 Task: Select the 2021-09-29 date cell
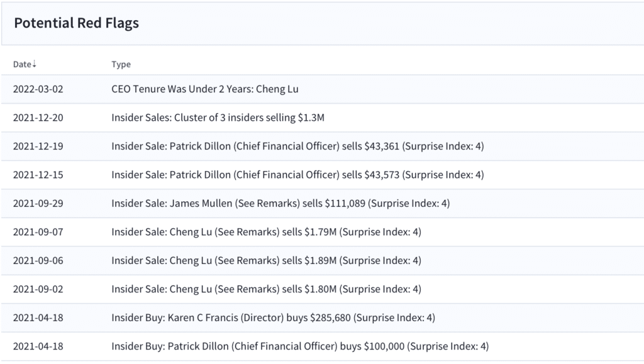[38, 204]
